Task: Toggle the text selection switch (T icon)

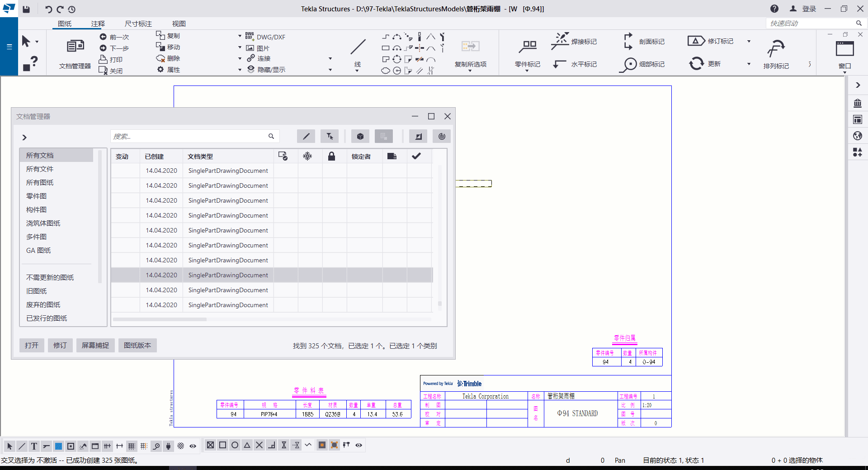Action: [x=34, y=446]
